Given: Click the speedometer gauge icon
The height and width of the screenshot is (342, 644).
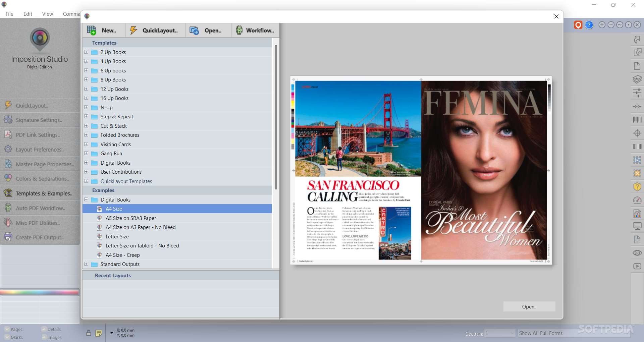Looking at the screenshot, I should [x=637, y=200].
